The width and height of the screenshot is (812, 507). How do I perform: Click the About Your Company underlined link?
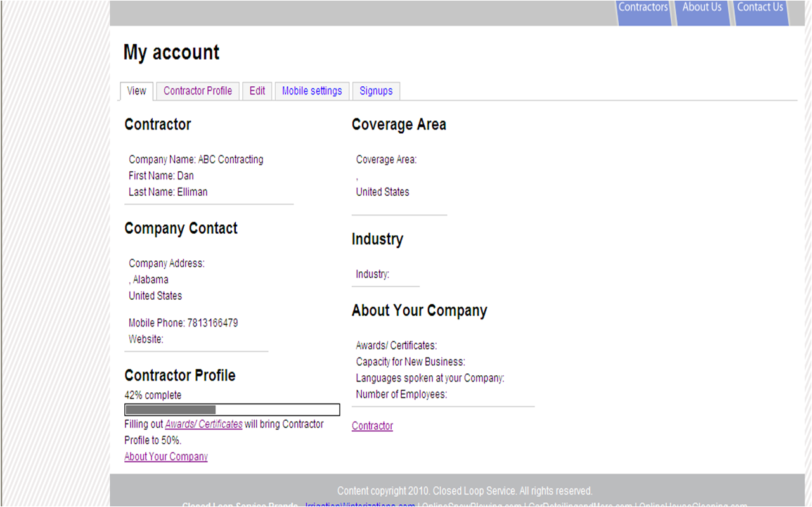coord(166,456)
